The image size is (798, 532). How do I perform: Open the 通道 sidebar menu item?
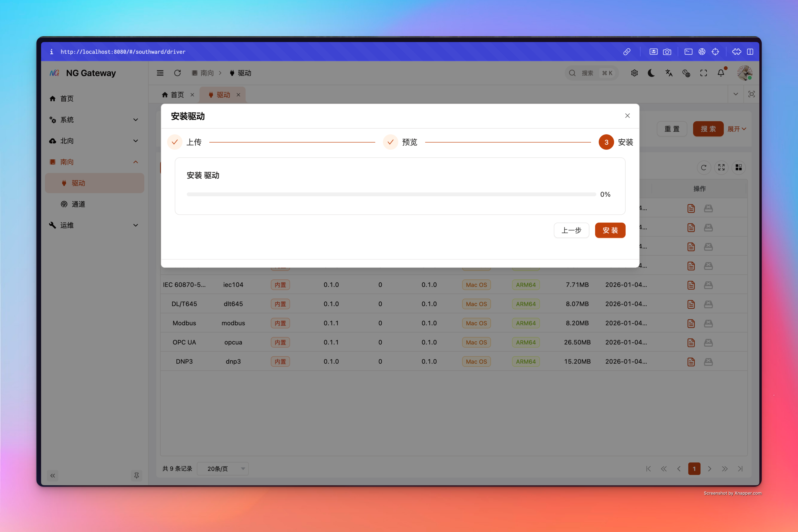click(79, 204)
